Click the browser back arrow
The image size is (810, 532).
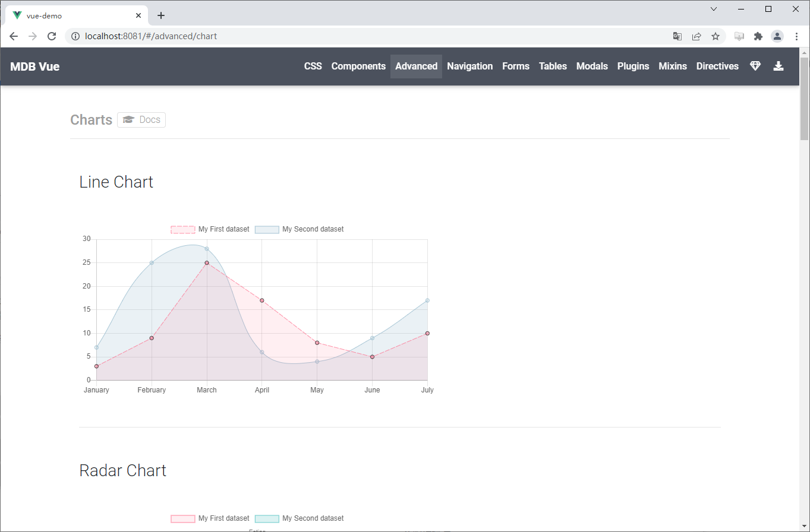[14, 36]
